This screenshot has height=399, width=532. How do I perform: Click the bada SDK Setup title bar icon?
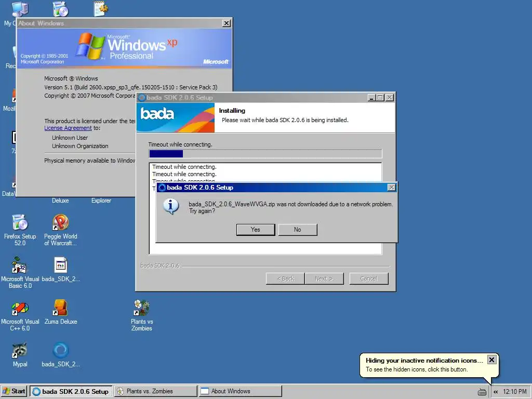(x=141, y=98)
